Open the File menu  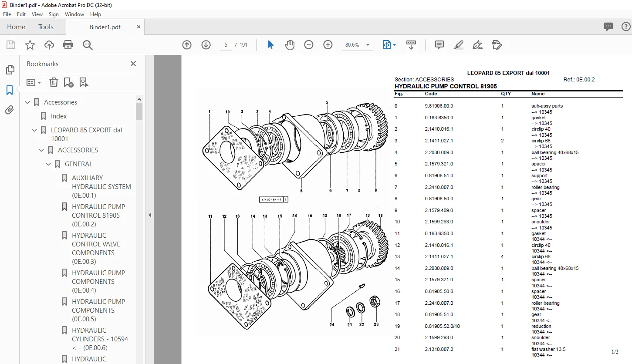[7, 14]
